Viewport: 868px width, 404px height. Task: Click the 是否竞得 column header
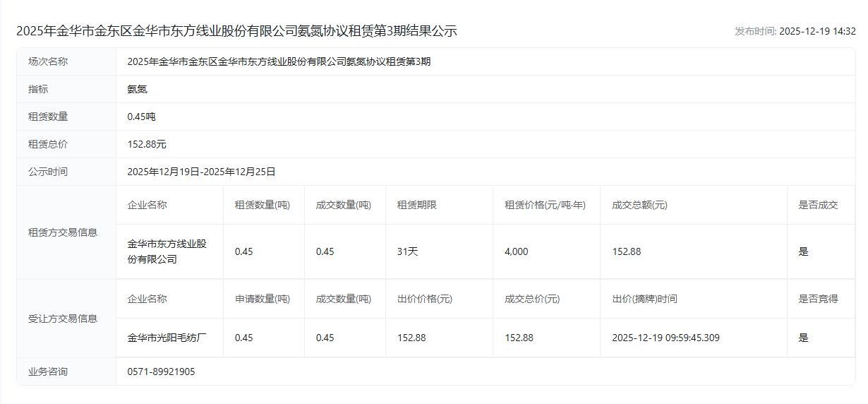coord(818,299)
